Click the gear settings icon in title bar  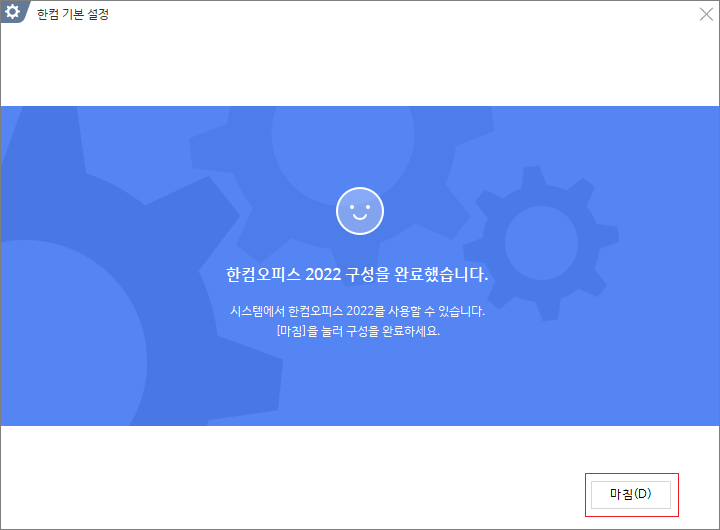pyautogui.click(x=12, y=11)
